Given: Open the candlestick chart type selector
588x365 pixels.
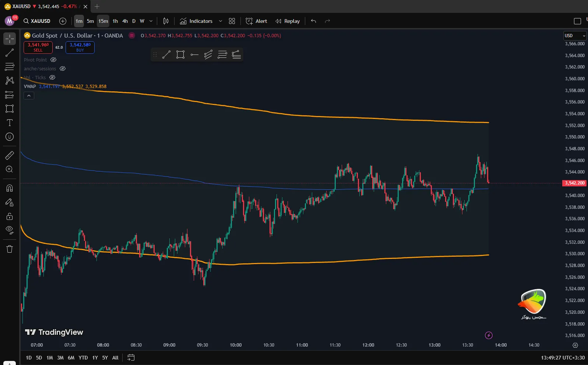Looking at the screenshot, I should (x=166, y=21).
